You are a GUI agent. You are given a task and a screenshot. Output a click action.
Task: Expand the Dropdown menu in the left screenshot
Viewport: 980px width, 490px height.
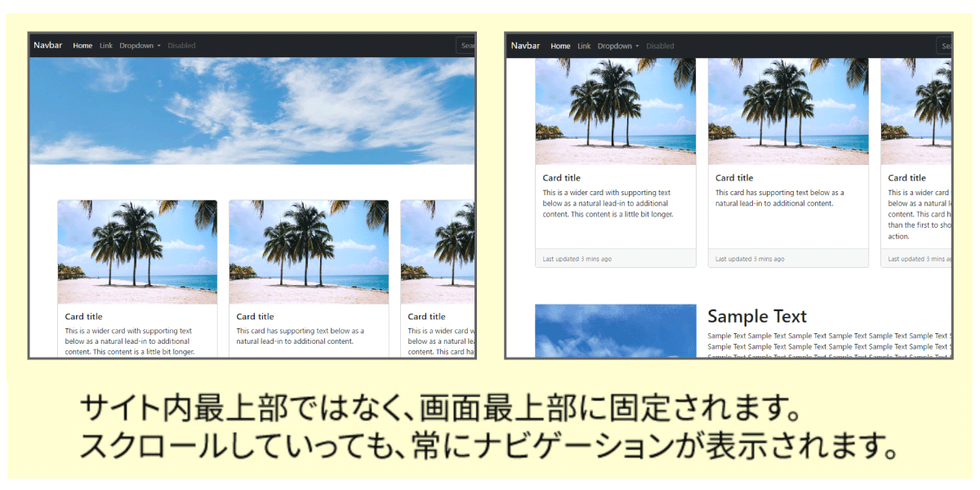point(140,46)
